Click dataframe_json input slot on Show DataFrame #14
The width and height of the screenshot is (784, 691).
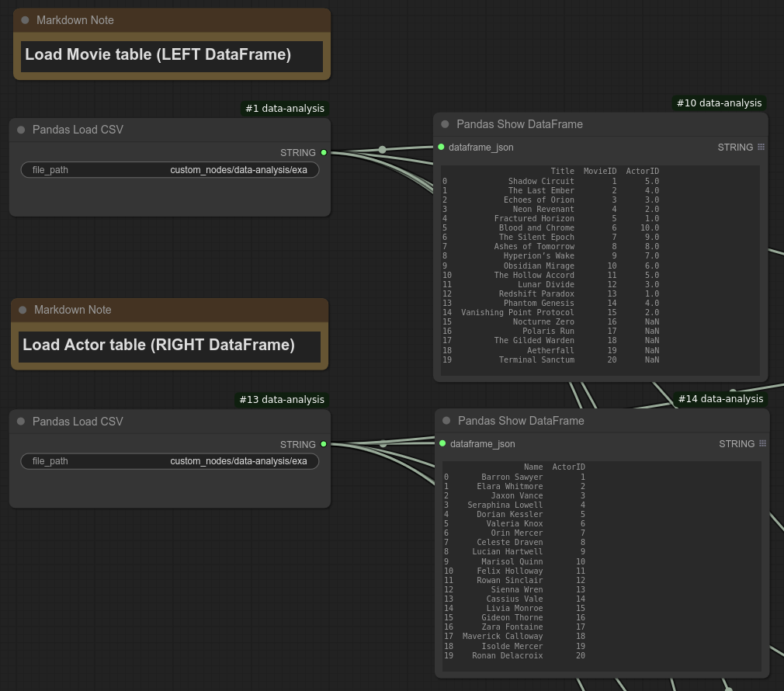[x=442, y=443]
